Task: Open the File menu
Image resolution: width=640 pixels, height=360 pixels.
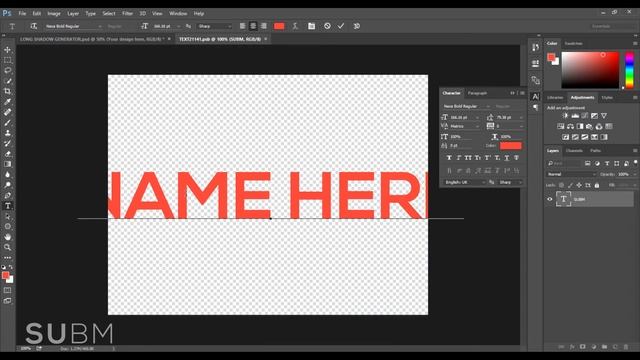Action: coord(22,13)
